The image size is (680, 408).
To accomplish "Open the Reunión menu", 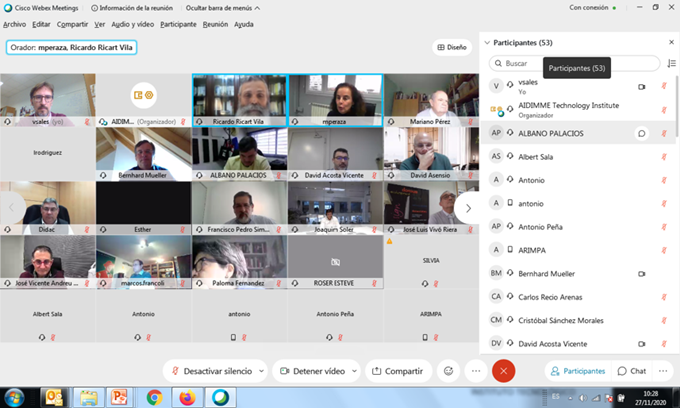I will click(x=215, y=24).
